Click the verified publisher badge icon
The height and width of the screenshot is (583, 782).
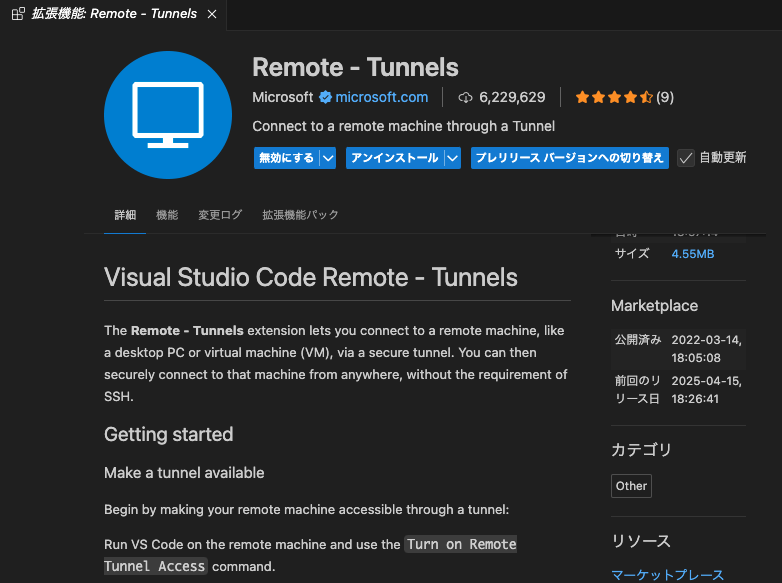point(325,97)
